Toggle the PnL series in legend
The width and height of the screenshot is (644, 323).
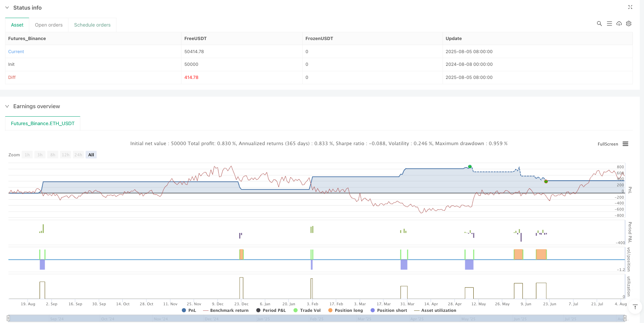(189, 310)
